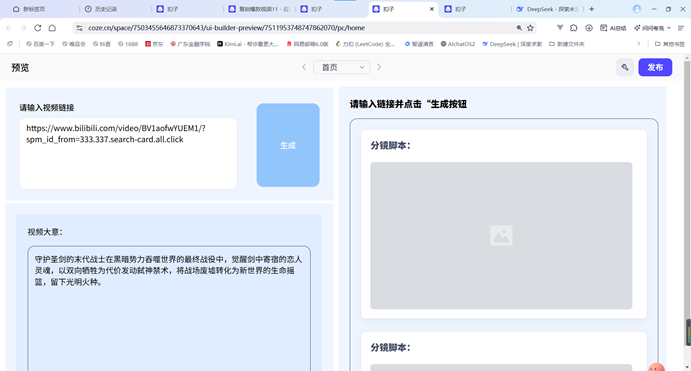Open the DeepSeek | 深度求索 bookmark

click(x=512, y=44)
